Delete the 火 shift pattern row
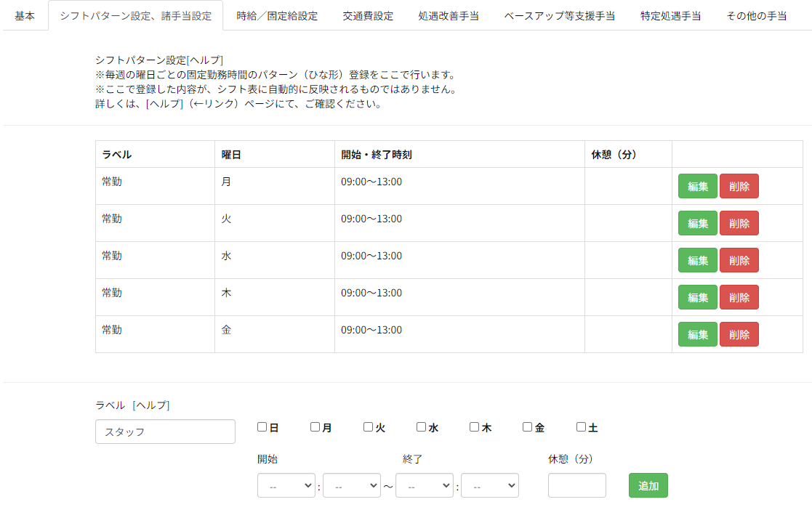The image size is (812, 510). (x=739, y=223)
